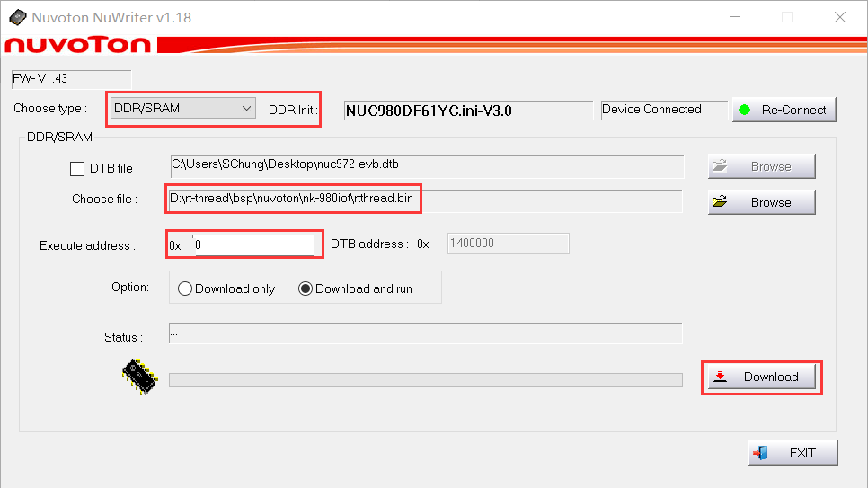Close the NuWriter window

click(840, 18)
